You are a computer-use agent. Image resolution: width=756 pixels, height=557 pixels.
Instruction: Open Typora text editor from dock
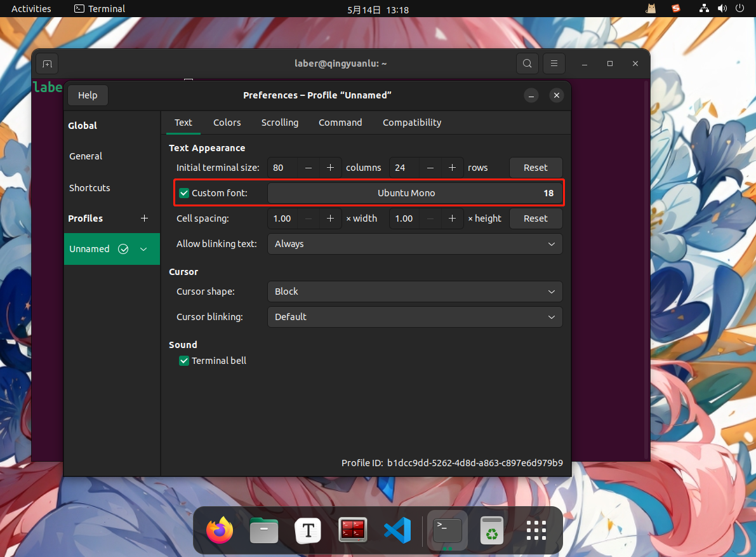point(308,530)
